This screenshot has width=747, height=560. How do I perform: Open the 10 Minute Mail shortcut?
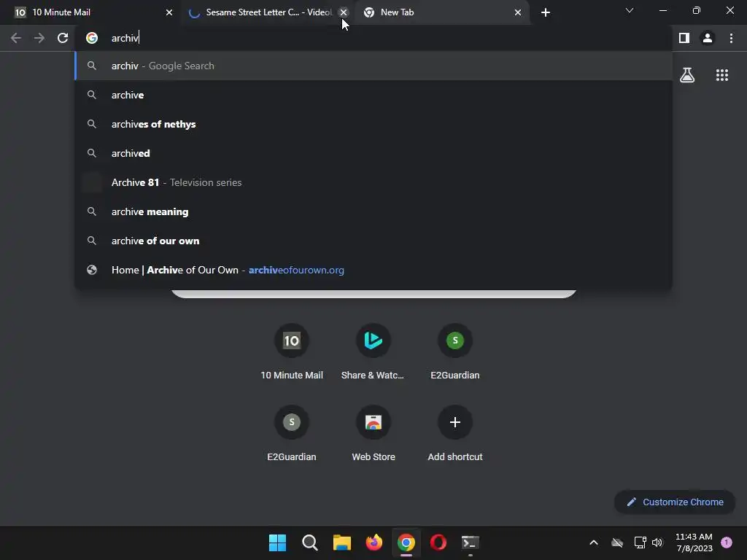292,351
